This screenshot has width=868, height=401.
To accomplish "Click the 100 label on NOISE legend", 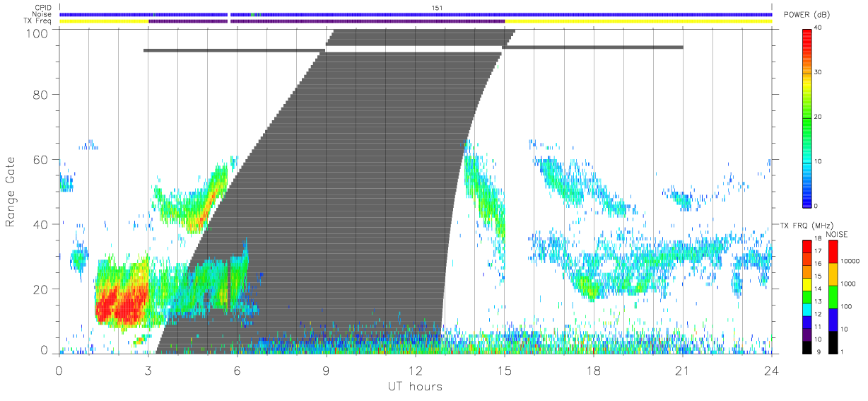I will [848, 306].
